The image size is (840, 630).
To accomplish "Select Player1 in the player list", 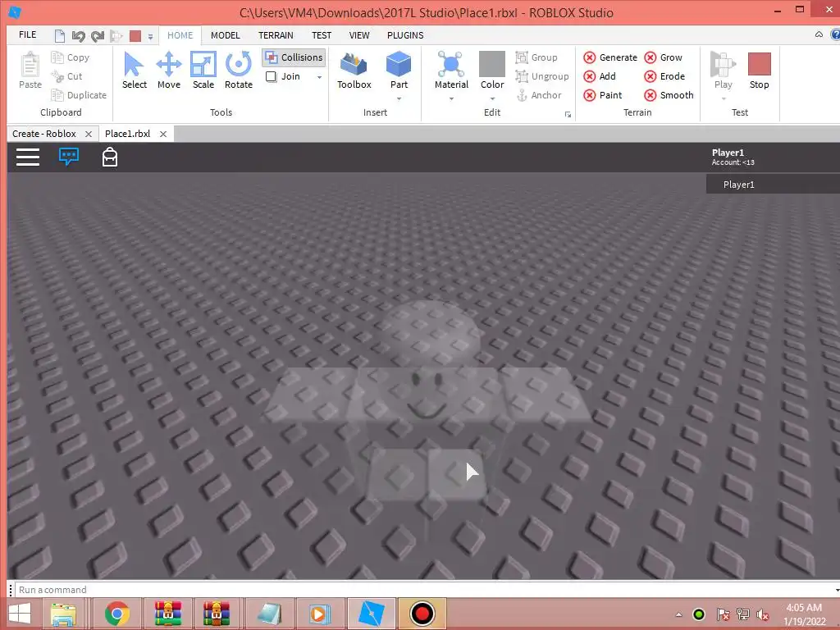I will 773,185.
